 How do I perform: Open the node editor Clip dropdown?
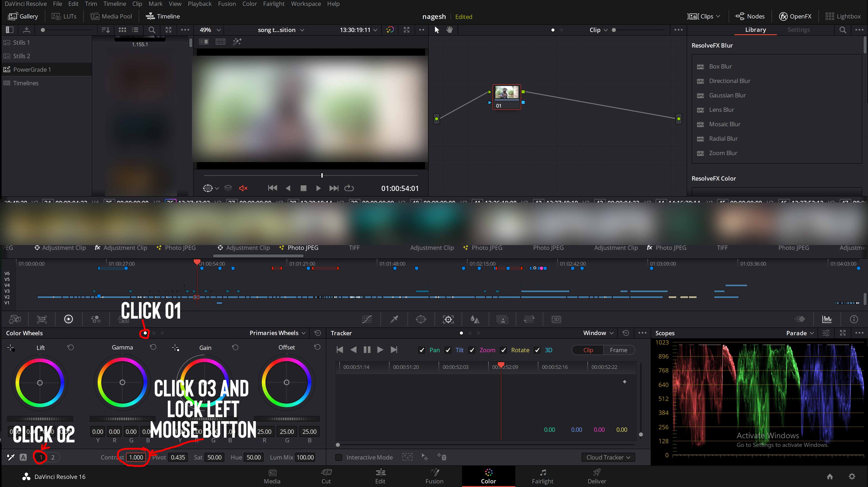599,30
